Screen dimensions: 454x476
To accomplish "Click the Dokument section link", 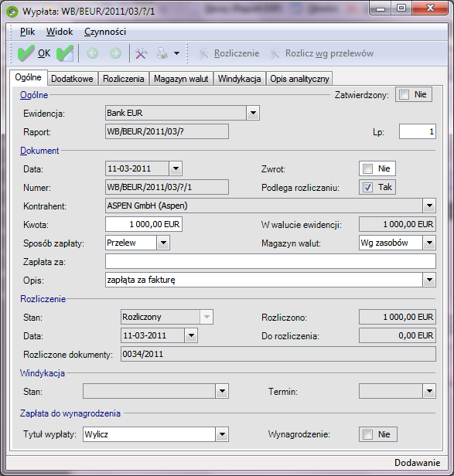I will tap(39, 151).
